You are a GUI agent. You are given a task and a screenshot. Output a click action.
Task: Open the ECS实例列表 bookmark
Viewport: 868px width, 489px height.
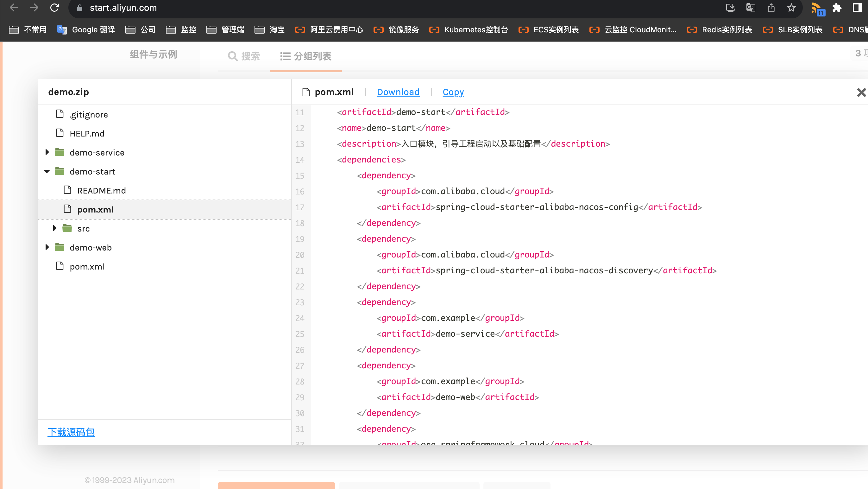pyautogui.click(x=548, y=30)
